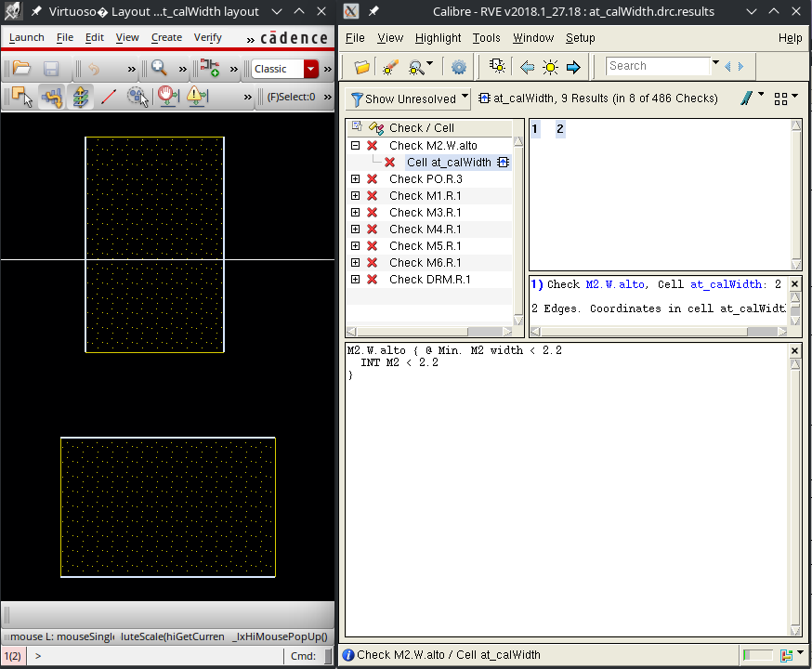Click the zoom magnifier icon in Virtuoso

coord(159,69)
